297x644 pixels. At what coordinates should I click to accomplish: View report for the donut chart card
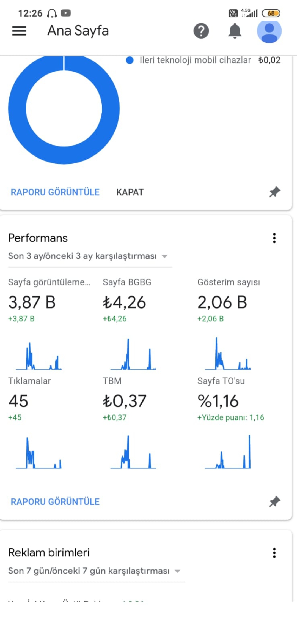click(x=55, y=192)
